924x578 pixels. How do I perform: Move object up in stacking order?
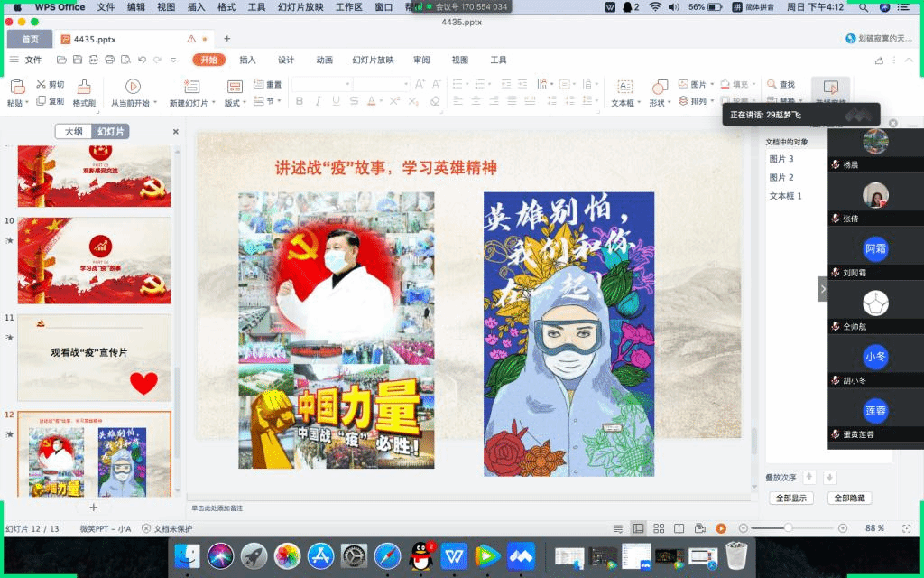coord(809,477)
